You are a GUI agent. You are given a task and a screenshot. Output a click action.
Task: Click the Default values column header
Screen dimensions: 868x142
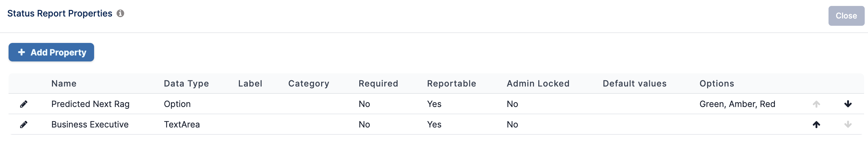tap(634, 84)
